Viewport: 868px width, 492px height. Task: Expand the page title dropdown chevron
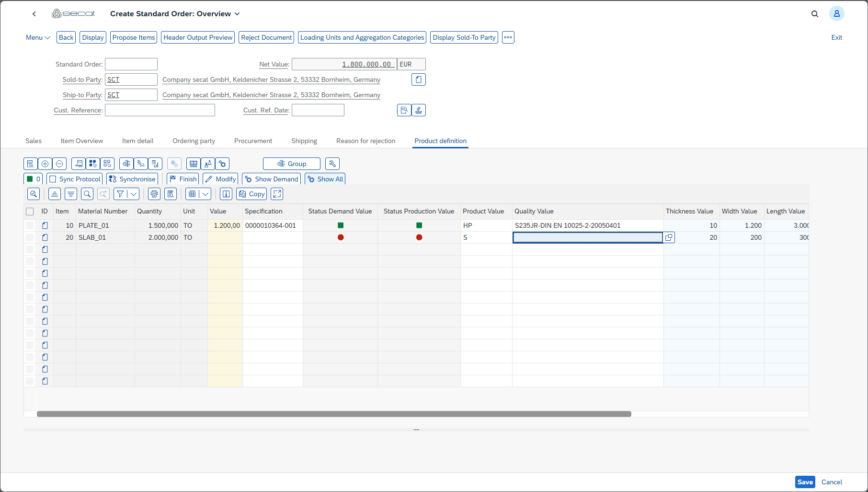click(237, 14)
